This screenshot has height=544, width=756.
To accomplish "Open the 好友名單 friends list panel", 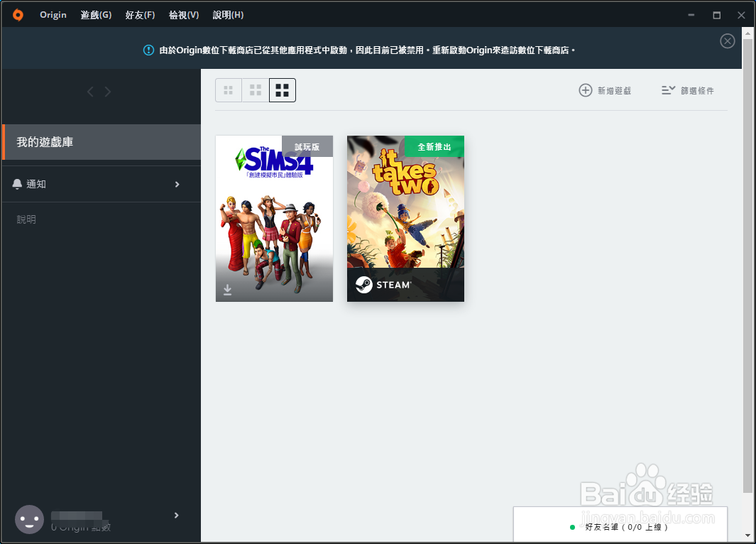I will click(620, 526).
